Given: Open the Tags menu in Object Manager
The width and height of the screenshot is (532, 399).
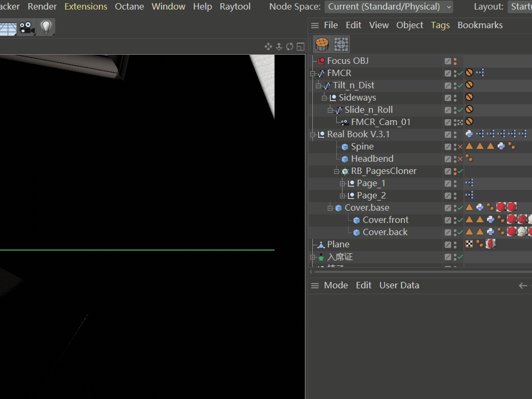Looking at the screenshot, I should pos(440,25).
